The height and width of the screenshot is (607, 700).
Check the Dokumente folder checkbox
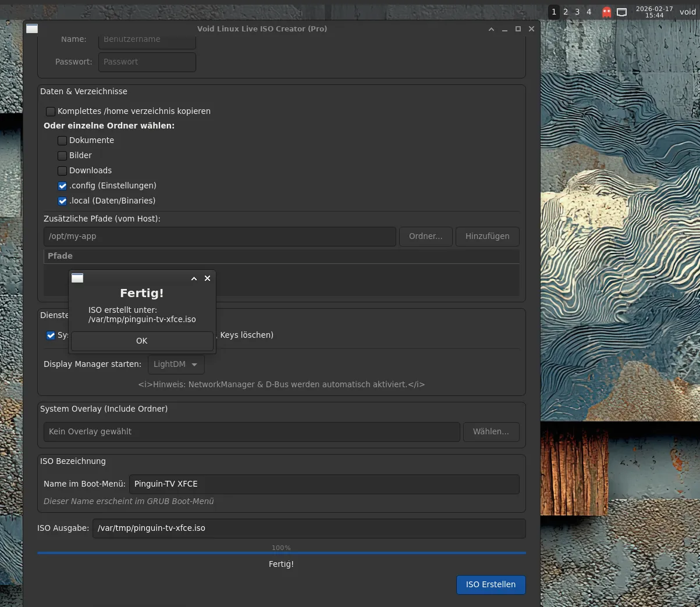pos(62,141)
